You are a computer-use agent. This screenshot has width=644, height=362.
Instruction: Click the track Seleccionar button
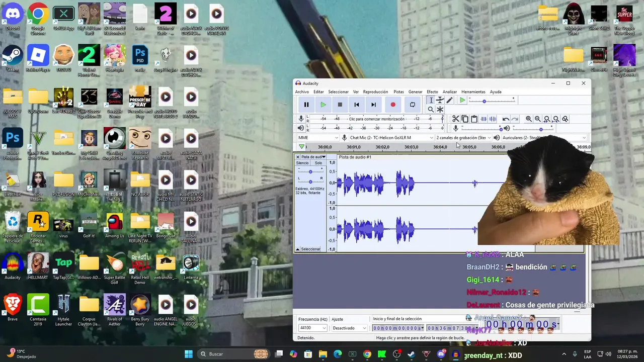310,249
